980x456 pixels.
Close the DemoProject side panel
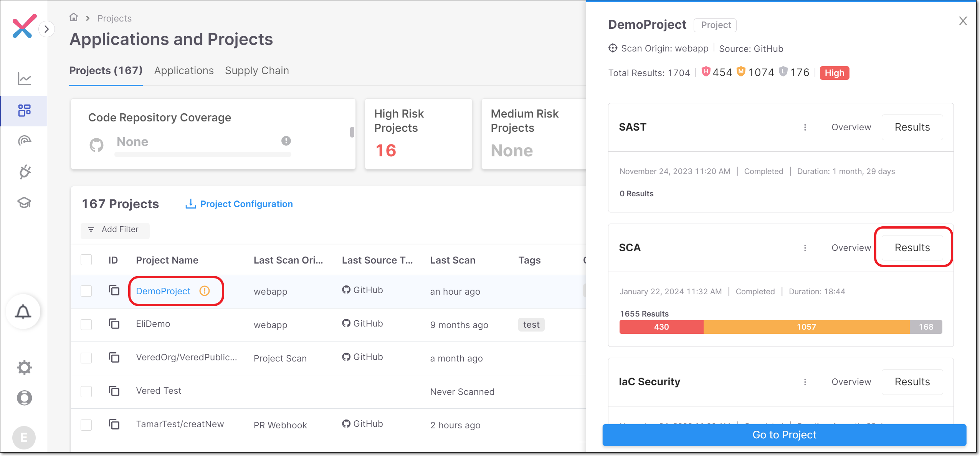point(963,21)
